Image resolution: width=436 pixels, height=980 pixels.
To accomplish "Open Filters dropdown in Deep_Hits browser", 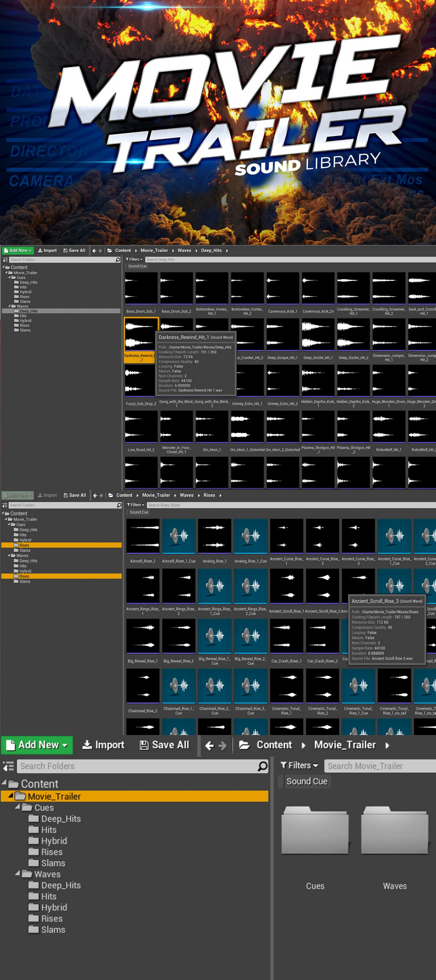I will 134,259.
